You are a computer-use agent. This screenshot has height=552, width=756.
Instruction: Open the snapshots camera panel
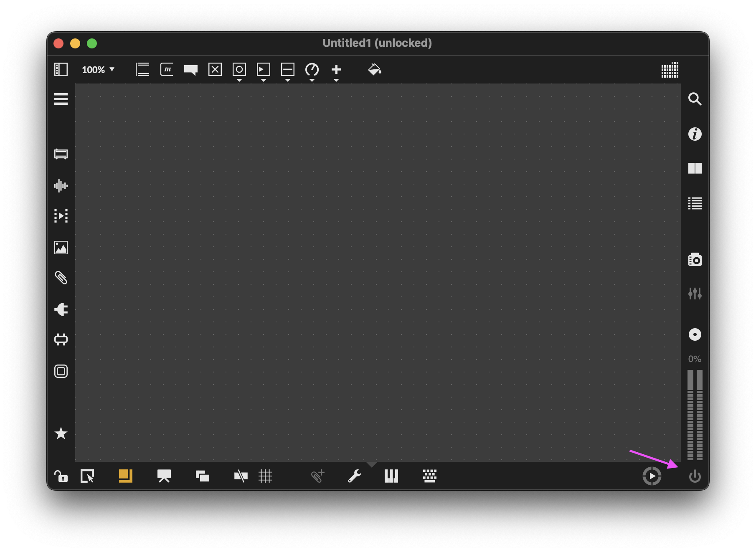coord(695,260)
